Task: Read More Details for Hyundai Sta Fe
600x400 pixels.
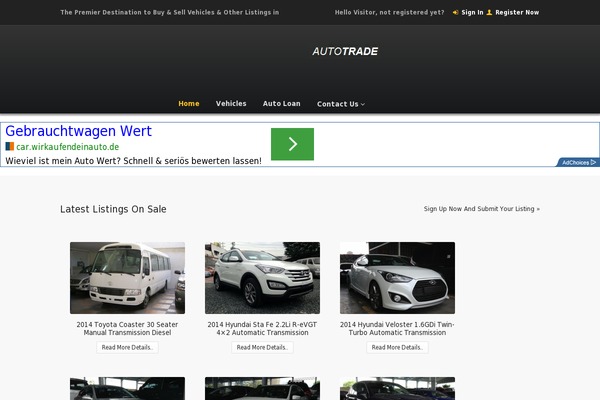Action: pyautogui.click(x=262, y=348)
